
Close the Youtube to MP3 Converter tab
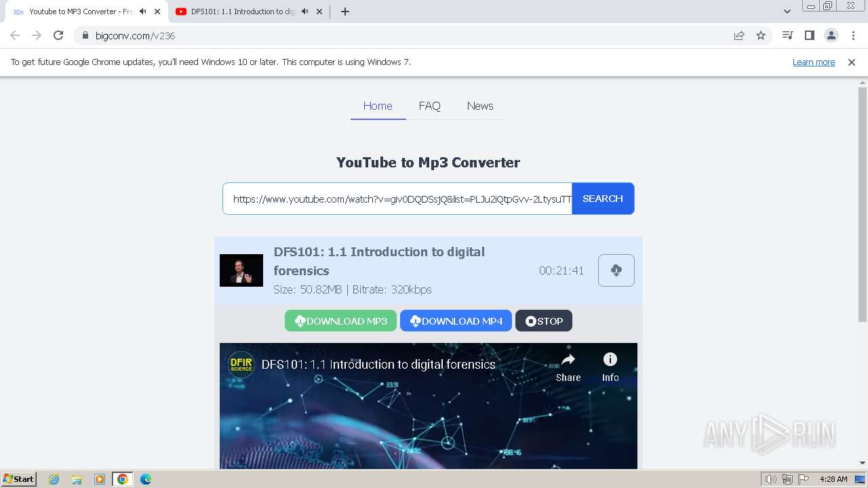(x=157, y=12)
